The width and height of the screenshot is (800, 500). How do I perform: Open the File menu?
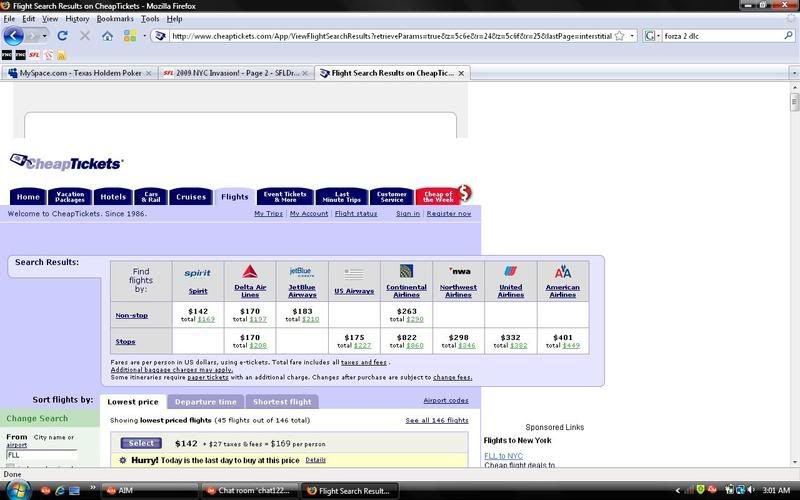[9, 19]
